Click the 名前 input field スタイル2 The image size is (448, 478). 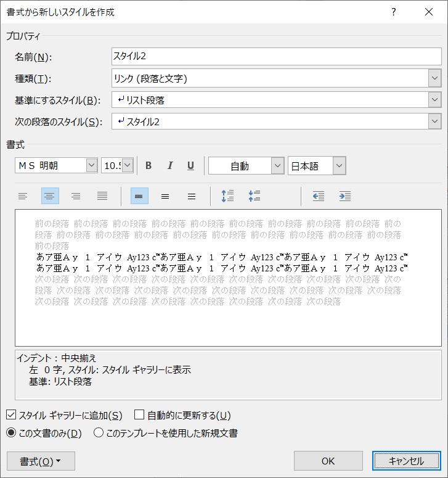(x=277, y=56)
